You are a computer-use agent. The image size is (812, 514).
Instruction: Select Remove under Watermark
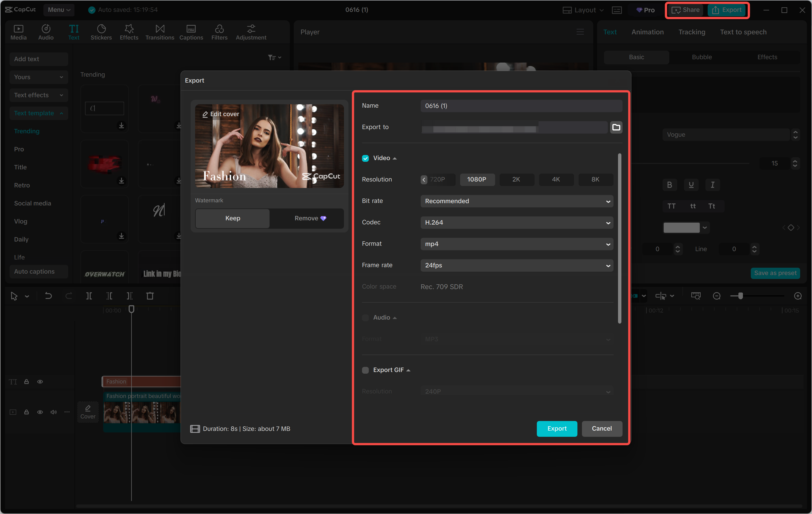pos(306,218)
